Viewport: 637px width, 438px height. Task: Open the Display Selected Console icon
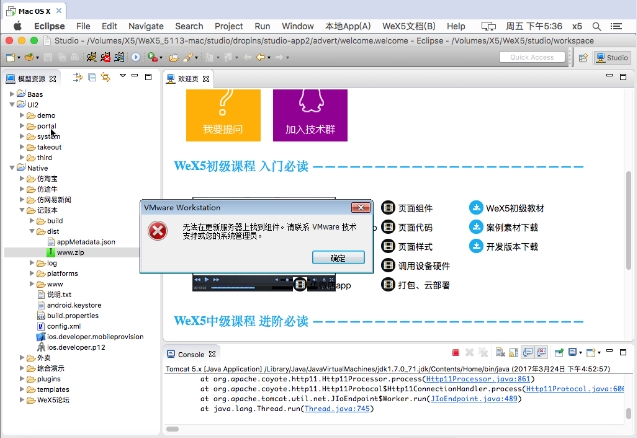pos(572,353)
